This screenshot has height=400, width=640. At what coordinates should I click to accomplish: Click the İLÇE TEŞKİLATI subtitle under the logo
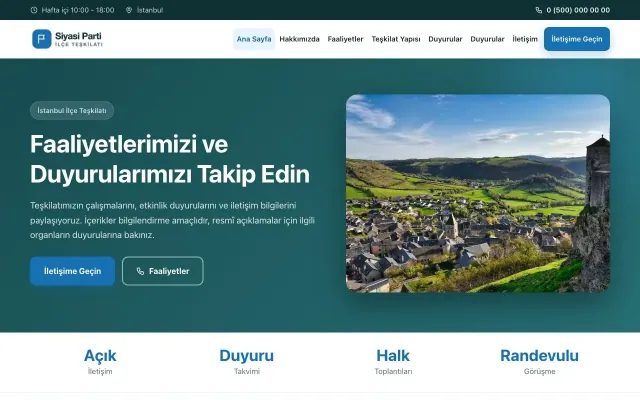(x=79, y=44)
